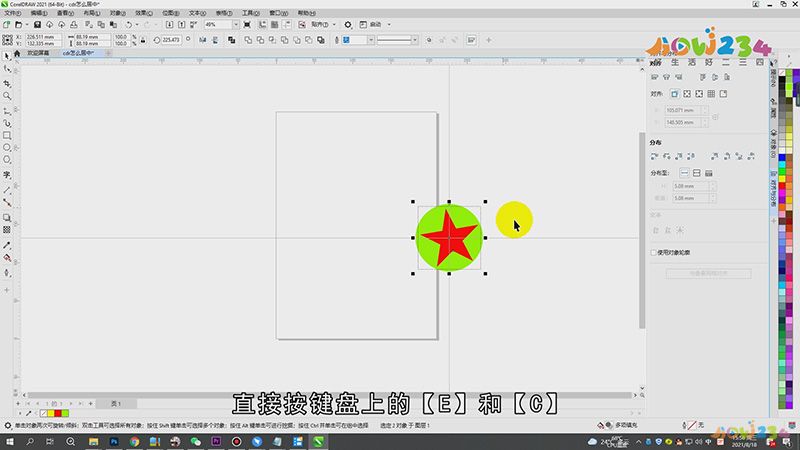Image resolution: width=800 pixels, height=450 pixels.
Task: Open the line style dropdown
Action: click(x=415, y=40)
